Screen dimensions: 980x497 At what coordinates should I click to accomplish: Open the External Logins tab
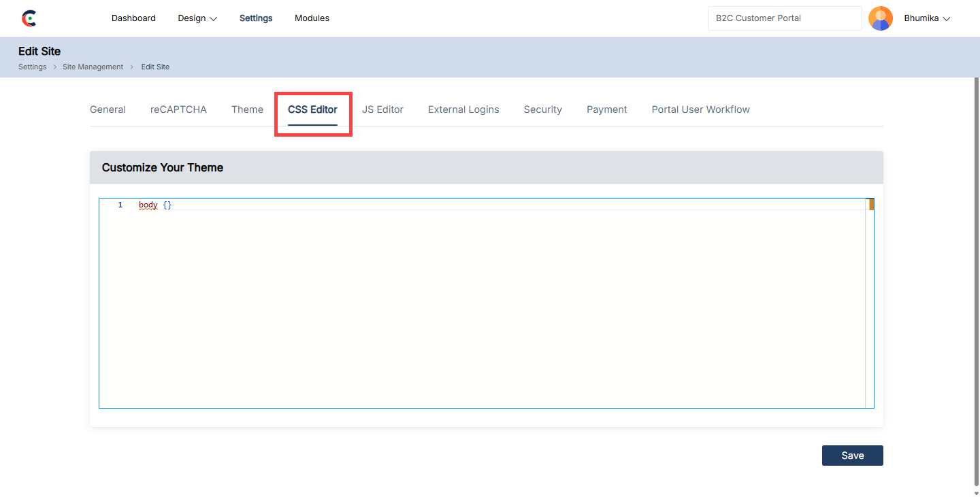click(x=463, y=109)
